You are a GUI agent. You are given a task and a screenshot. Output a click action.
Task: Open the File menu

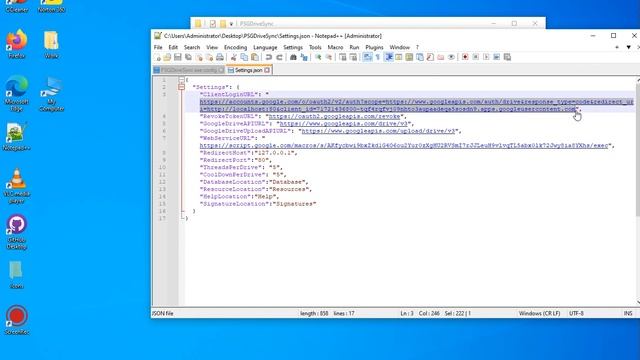point(158,47)
